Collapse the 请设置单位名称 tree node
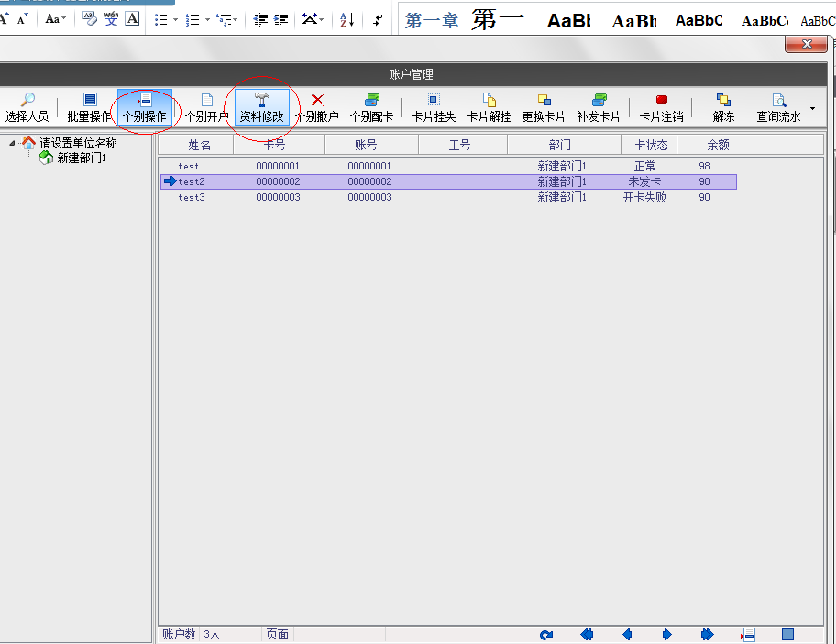This screenshot has width=836, height=644. [13, 143]
